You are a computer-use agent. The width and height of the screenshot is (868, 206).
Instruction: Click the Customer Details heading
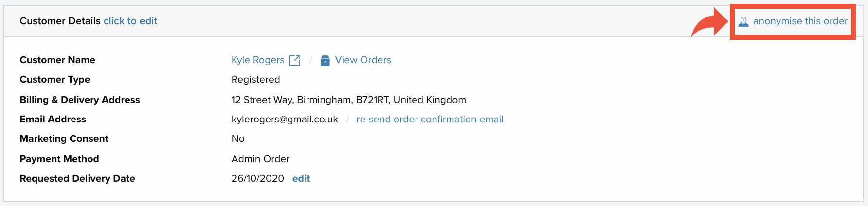pos(60,21)
